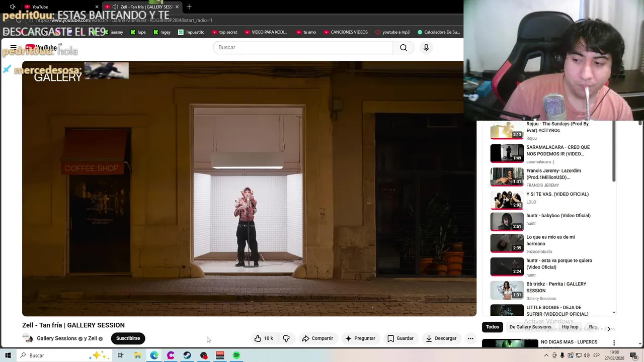This screenshot has width=644, height=362.
Task: Open Microsoft Edge from the taskbar
Action: click(x=154, y=355)
